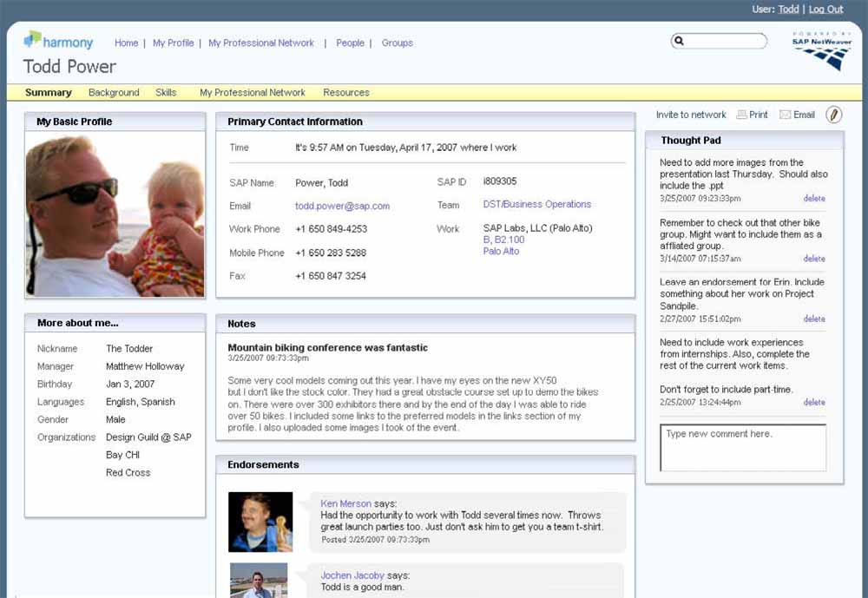
Task: Delete the 3/14/2007 bike group note
Action: (813, 259)
